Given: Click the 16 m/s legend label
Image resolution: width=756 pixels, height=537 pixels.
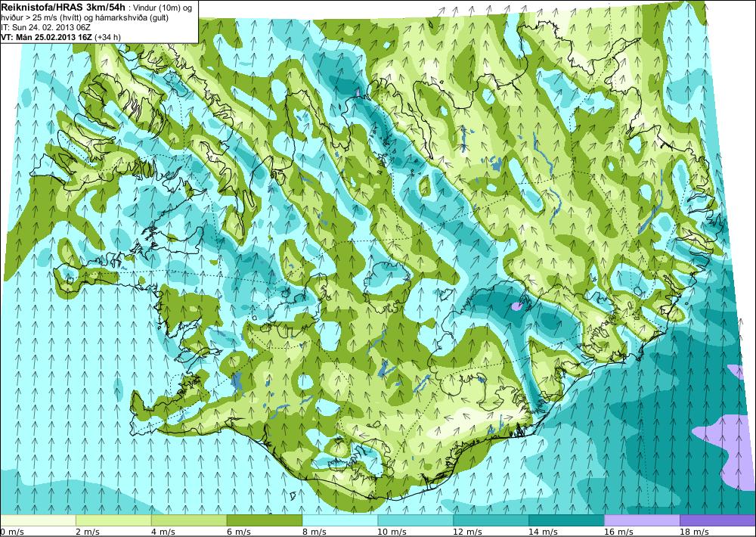Looking at the screenshot, I should pos(618,532).
